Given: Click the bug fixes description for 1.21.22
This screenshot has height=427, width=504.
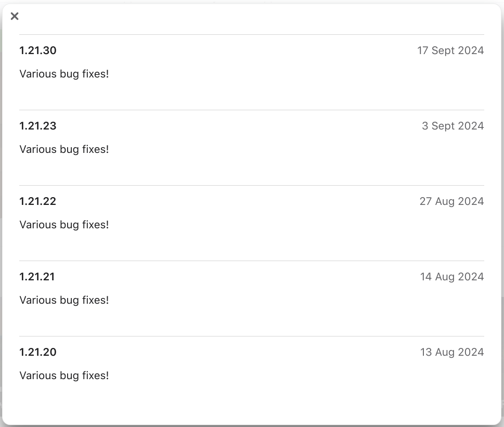Looking at the screenshot, I should (x=64, y=225).
